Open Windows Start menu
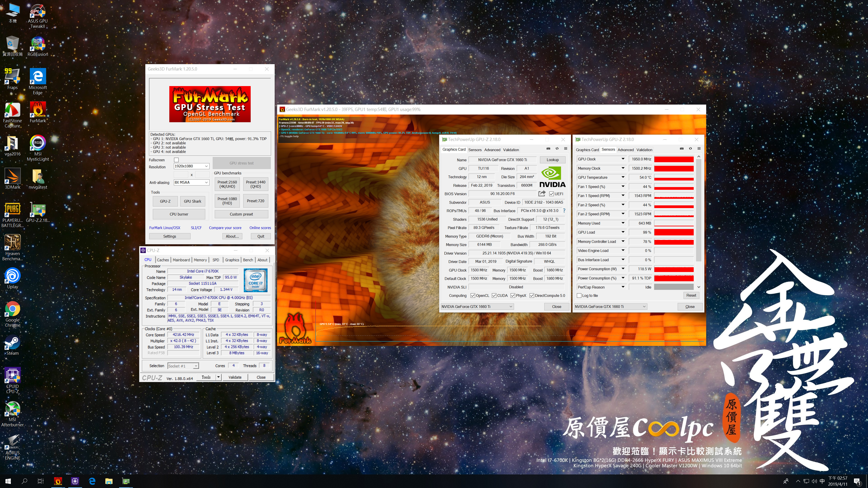The image size is (868, 488). pyautogui.click(x=8, y=481)
